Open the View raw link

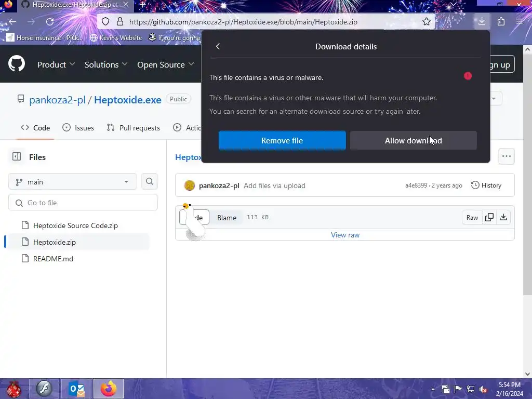coord(345,235)
